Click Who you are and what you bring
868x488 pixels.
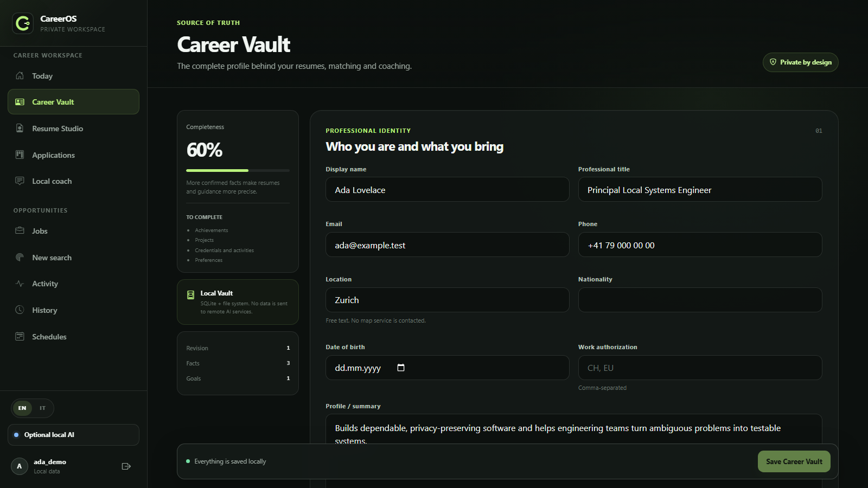tap(414, 146)
